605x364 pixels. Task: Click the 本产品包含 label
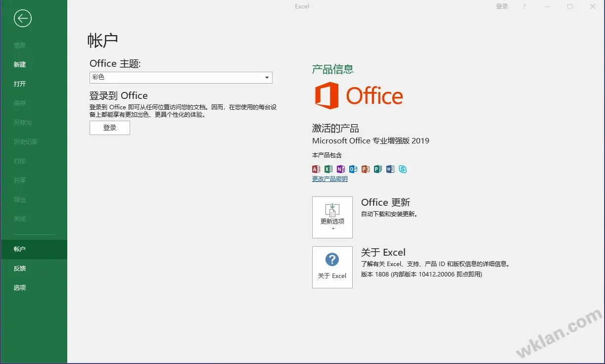pyautogui.click(x=327, y=155)
